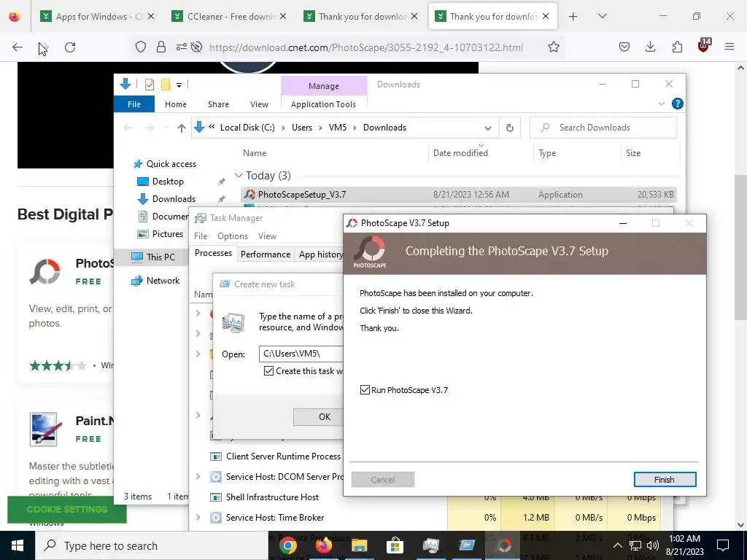This screenshot has width=747, height=560.
Task: Click the Properties quick access toolbar icon
Action: coord(149,85)
